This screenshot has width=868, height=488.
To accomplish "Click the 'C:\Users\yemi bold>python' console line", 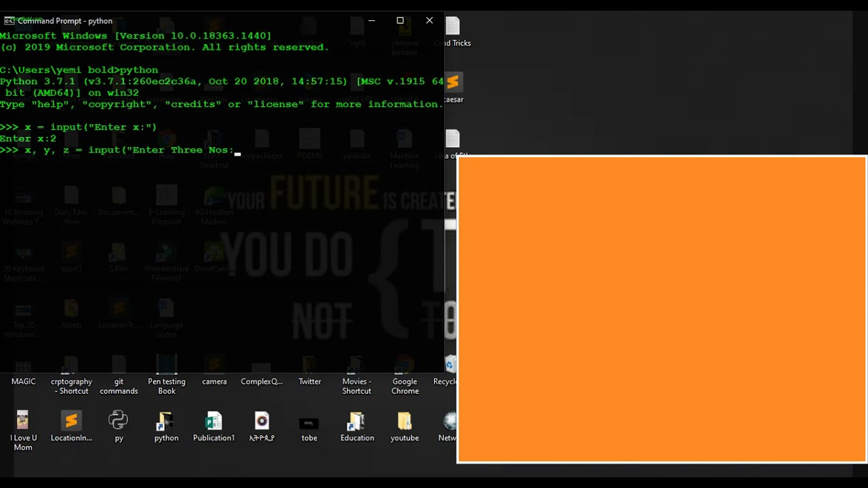I will pos(79,70).
